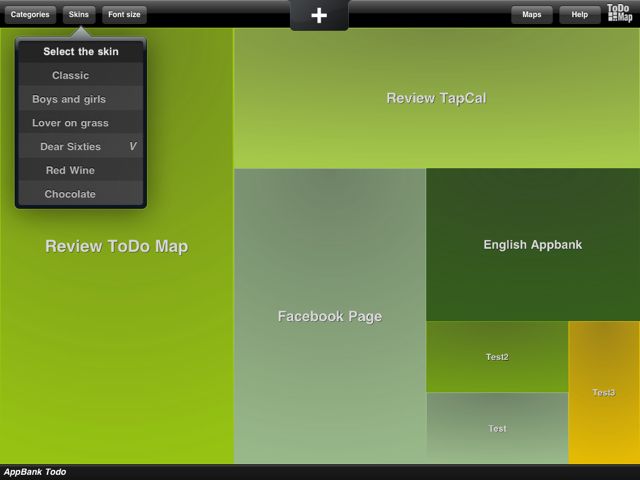Click the Select the skin header
Screen dimensions: 640x480
pos(81,51)
